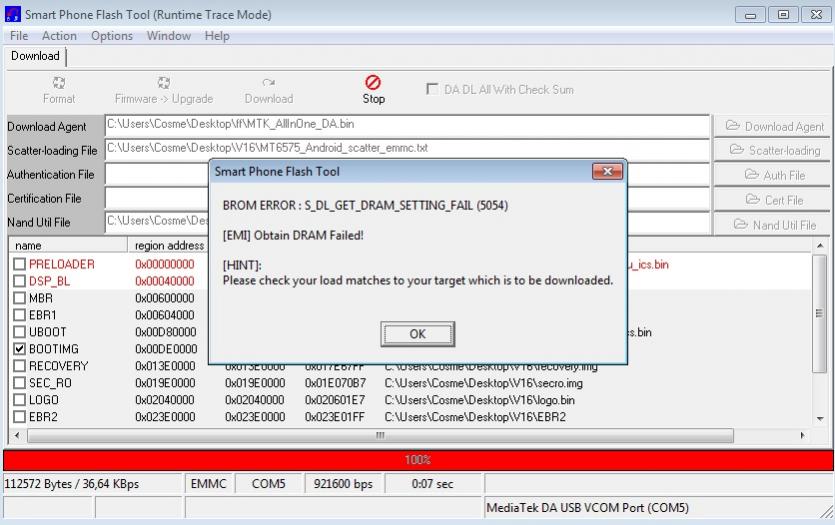This screenshot has height=525, width=835.
Task: Click the Download Agent path field
Action: click(407, 126)
